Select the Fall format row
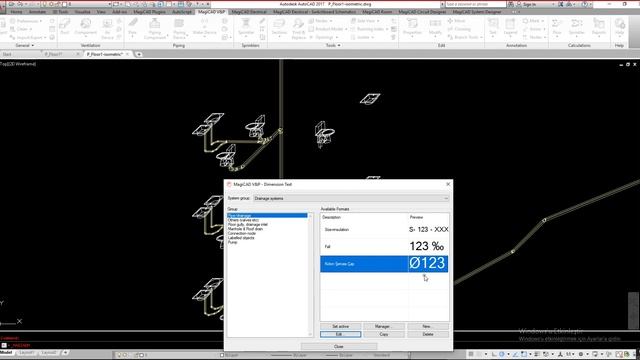Viewport: 640px width, 360px height. pyautogui.click(x=384, y=247)
